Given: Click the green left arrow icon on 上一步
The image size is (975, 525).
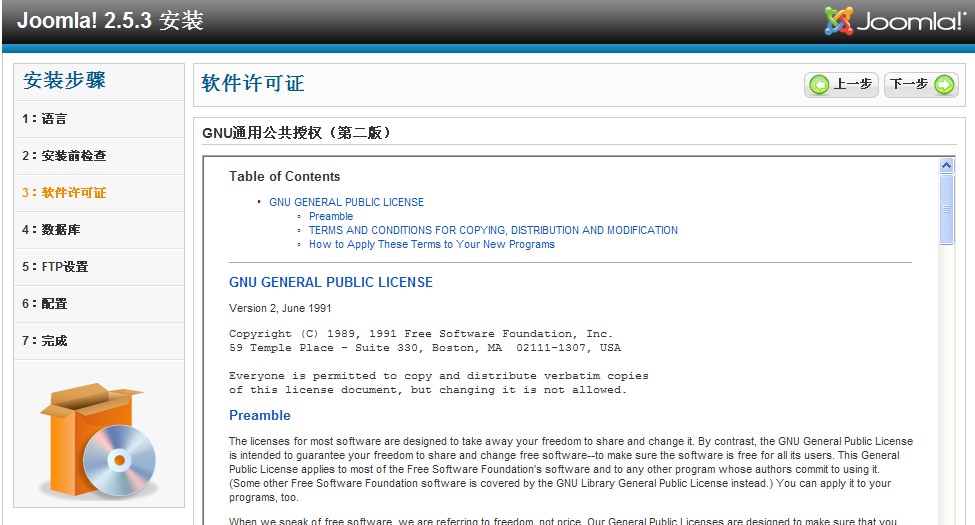Looking at the screenshot, I should pyautogui.click(x=819, y=84).
